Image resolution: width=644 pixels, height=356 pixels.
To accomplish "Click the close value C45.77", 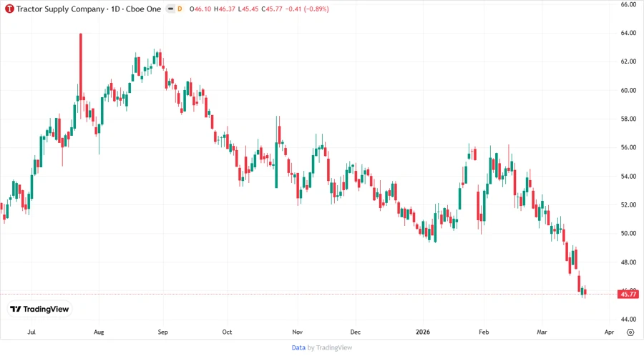I will pyautogui.click(x=271, y=9).
